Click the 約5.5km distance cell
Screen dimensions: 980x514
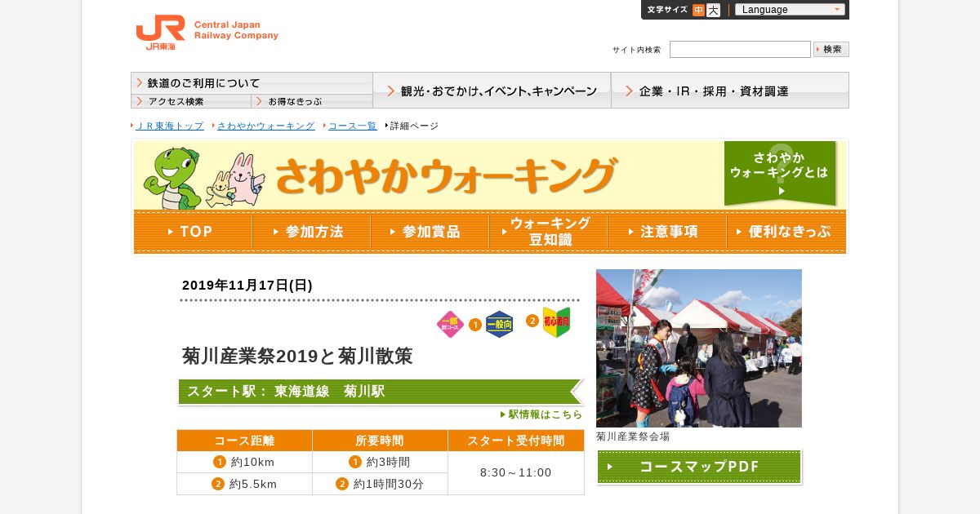244,484
